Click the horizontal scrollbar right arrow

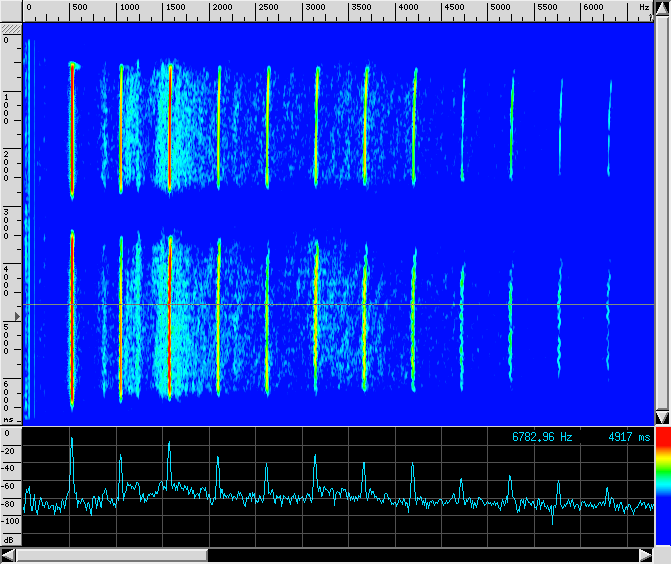(645, 555)
